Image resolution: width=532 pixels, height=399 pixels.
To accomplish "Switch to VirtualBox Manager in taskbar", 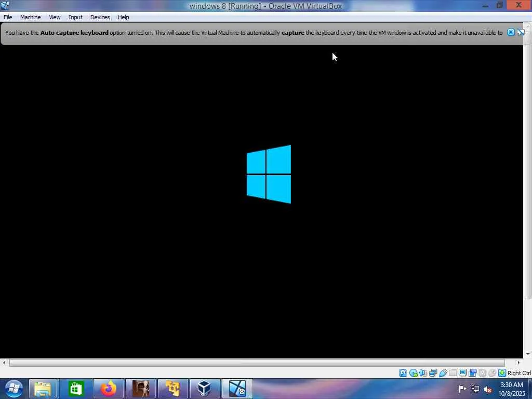I will pyautogui.click(x=205, y=389).
